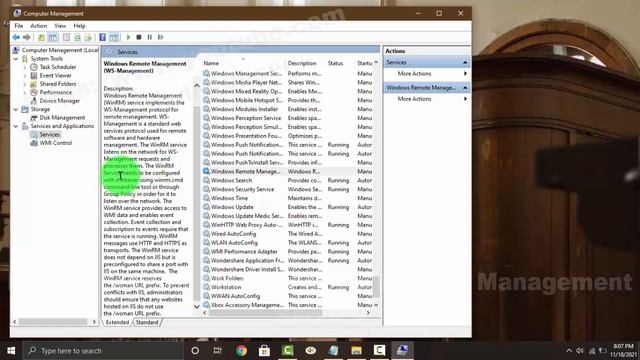Click the service list horizontal scrollbar
The image size is (640, 360).
click(265, 313)
